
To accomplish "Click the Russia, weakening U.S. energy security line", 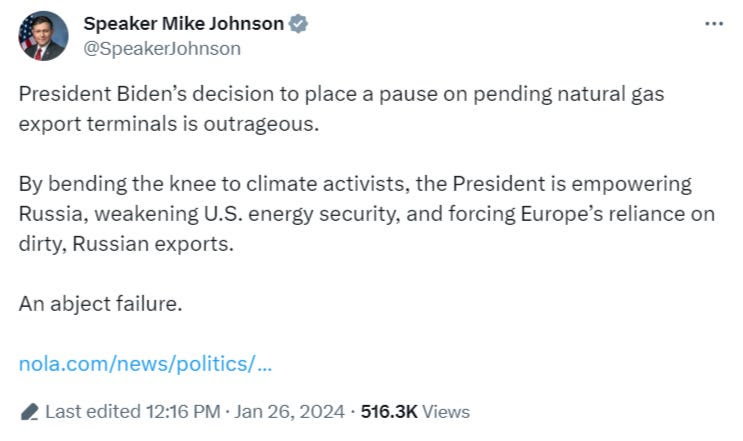I will 366,214.
